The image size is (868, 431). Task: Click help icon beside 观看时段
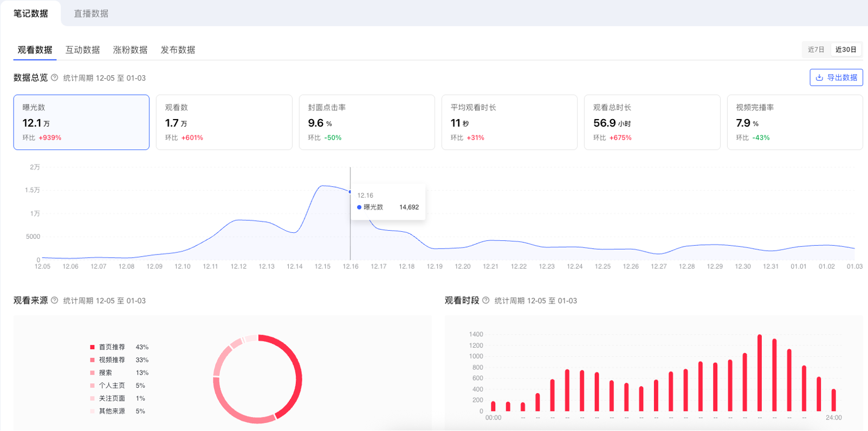tap(485, 300)
